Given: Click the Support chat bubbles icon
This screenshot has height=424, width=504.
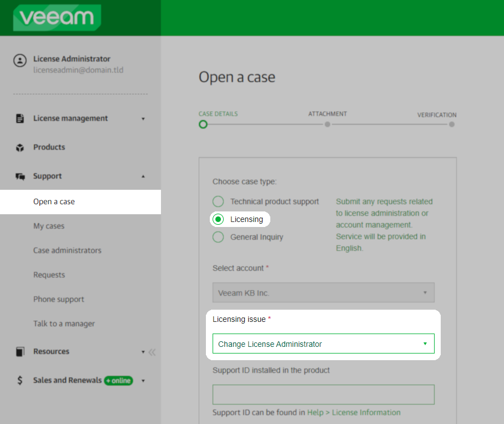Looking at the screenshot, I should pyautogui.click(x=20, y=176).
